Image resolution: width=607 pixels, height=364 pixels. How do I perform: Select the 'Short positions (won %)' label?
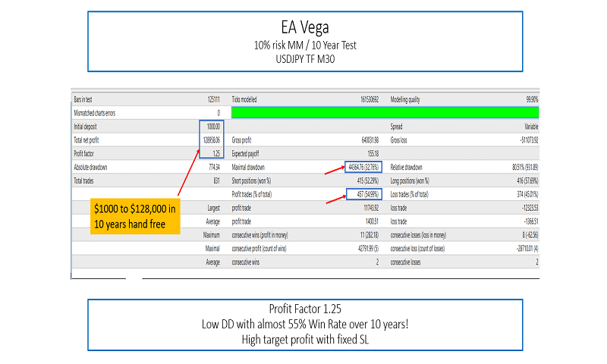coord(251,180)
